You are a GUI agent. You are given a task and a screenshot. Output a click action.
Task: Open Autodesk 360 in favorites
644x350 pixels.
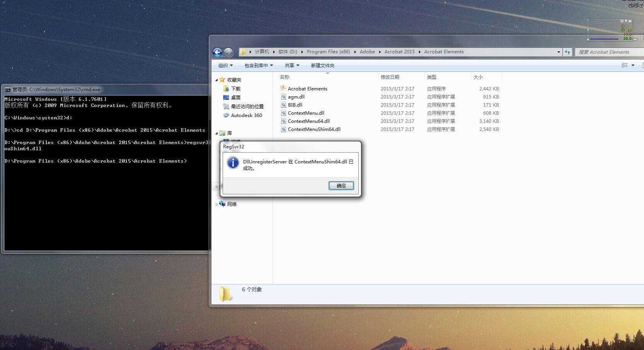point(246,116)
